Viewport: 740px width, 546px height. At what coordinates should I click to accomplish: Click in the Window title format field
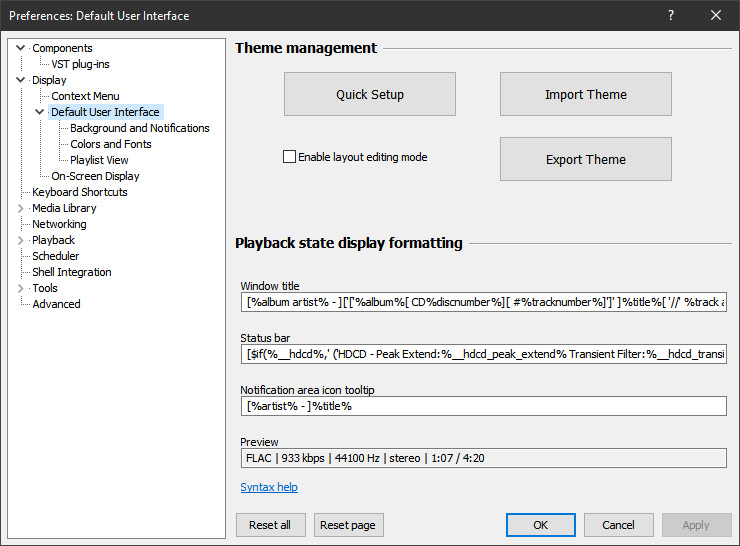tap(483, 302)
